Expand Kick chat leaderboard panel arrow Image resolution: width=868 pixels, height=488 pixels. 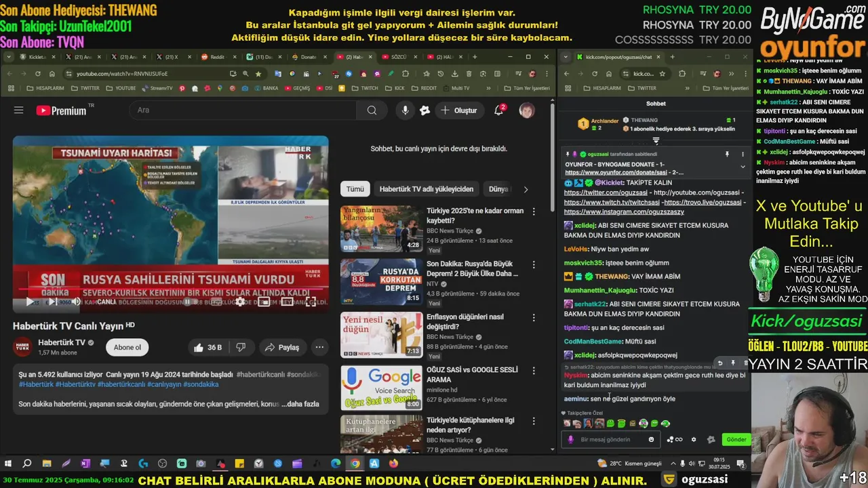(656, 140)
